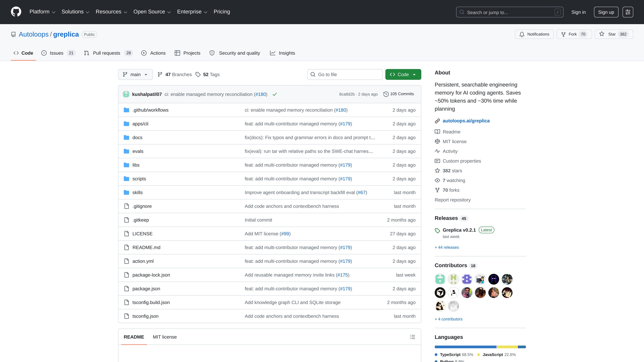Screen dimensions: 644x362
Task: Open the README outline list icon
Action: point(413,337)
